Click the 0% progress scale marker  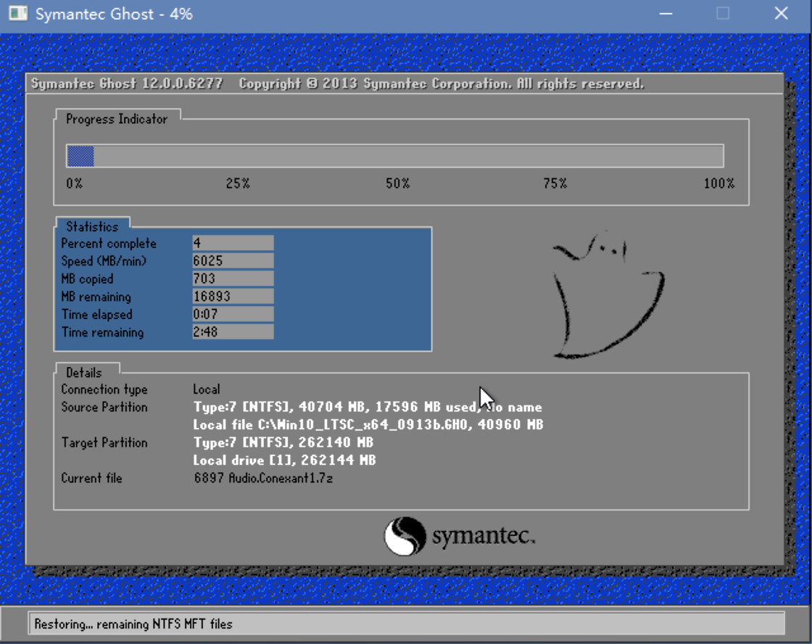pyautogui.click(x=74, y=183)
